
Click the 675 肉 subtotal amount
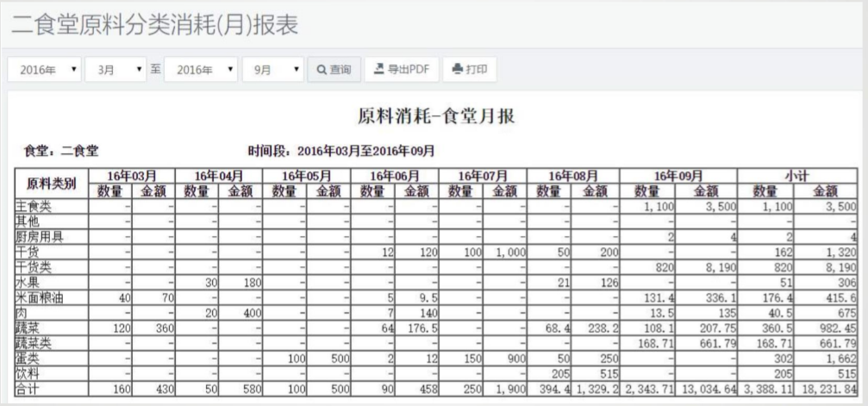846,313
